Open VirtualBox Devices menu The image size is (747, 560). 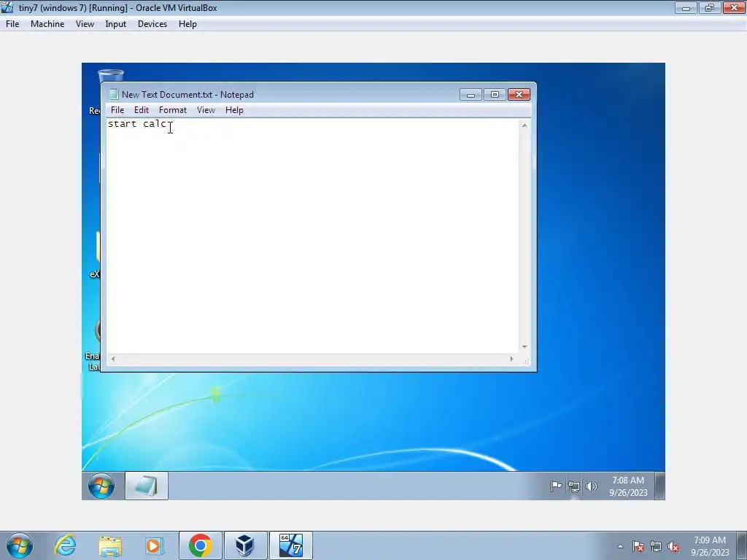152,24
